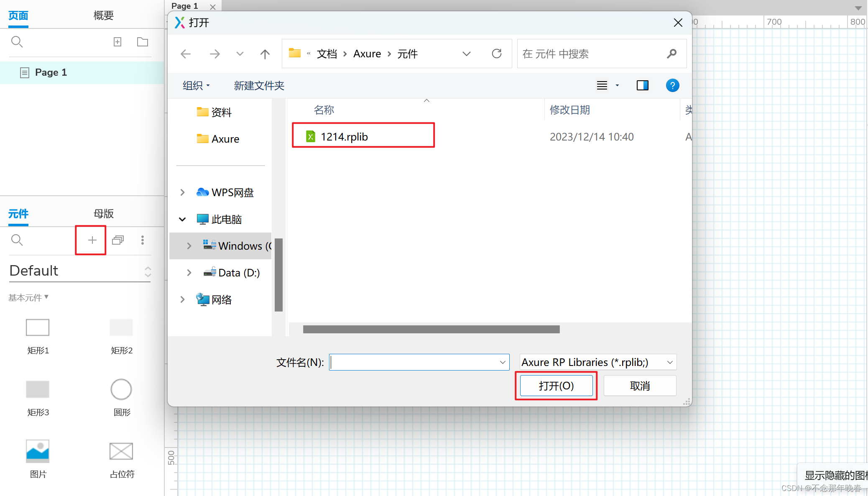Click the add page icon
This screenshot has width=868, height=496.
click(117, 42)
